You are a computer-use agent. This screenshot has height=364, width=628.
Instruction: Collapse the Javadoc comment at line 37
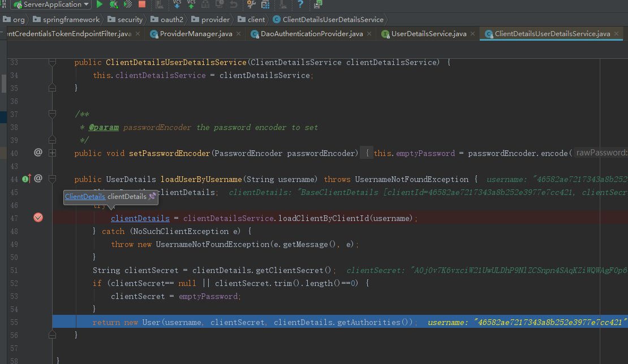tap(52, 114)
